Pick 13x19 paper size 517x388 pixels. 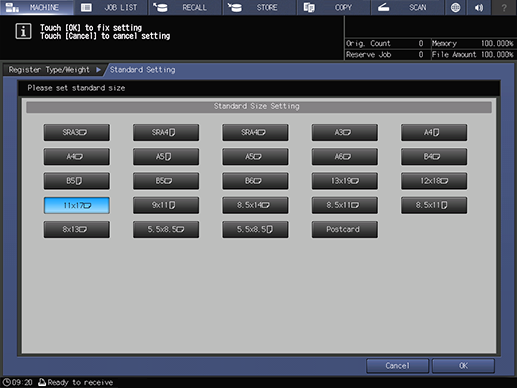coord(344,181)
